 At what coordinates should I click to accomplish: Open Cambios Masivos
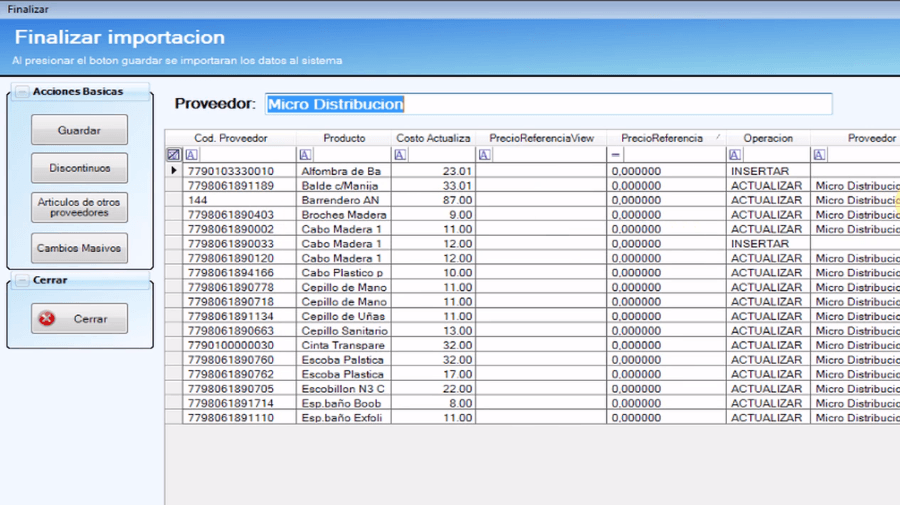click(x=79, y=248)
